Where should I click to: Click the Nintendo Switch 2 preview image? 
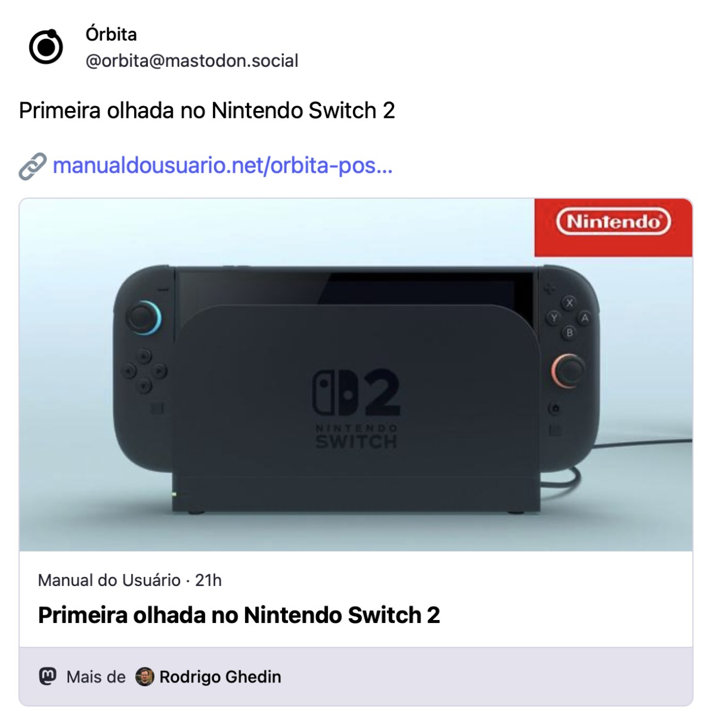tap(356, 374)
